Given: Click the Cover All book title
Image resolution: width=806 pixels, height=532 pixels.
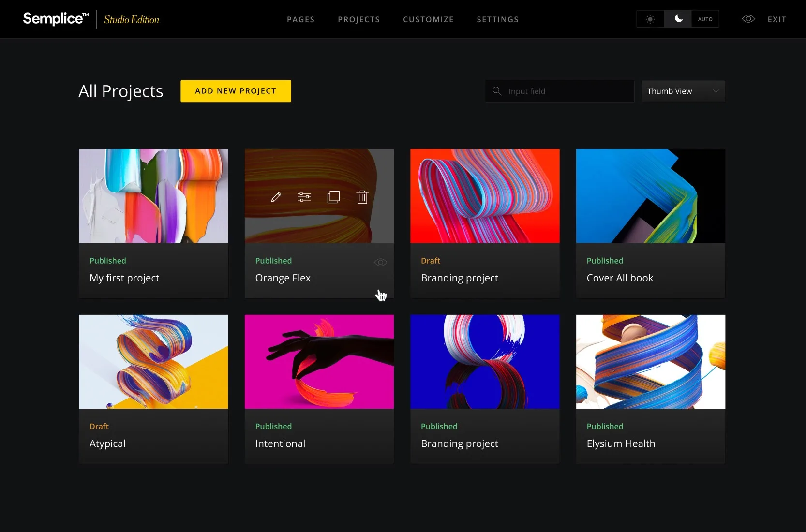Looking at the screenshot, I should coord(620,278).
